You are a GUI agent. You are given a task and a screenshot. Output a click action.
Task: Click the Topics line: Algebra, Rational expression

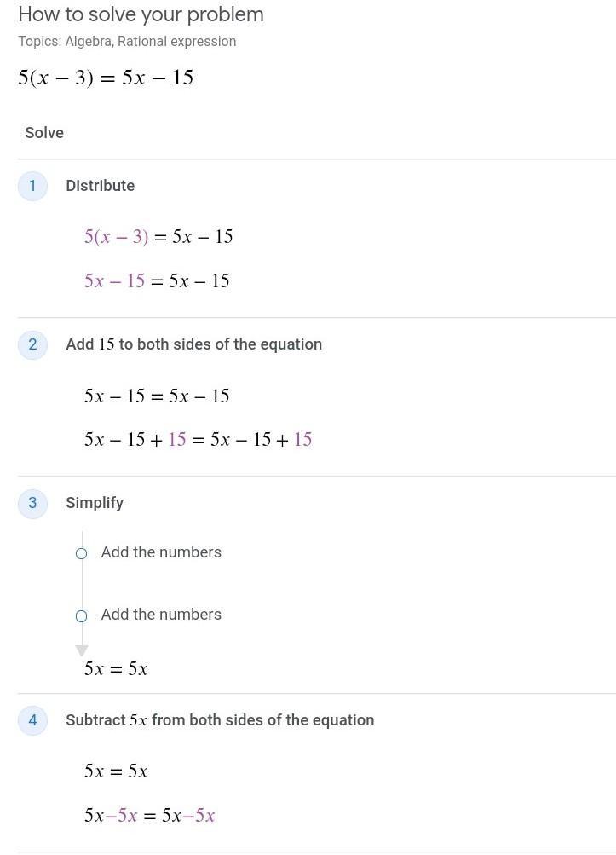127,42
